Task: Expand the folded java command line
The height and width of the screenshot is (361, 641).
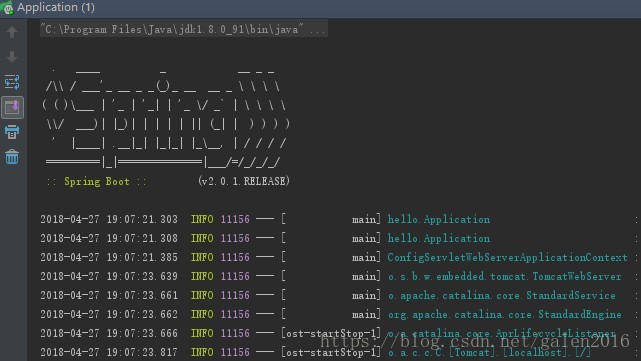Action: (x=184, y=29)
